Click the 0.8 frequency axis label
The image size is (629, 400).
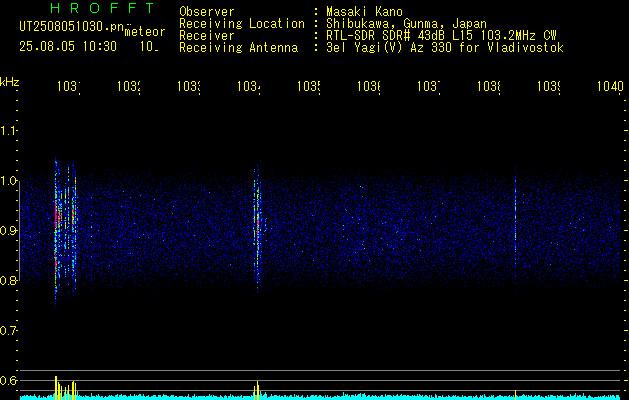(9, 281)
